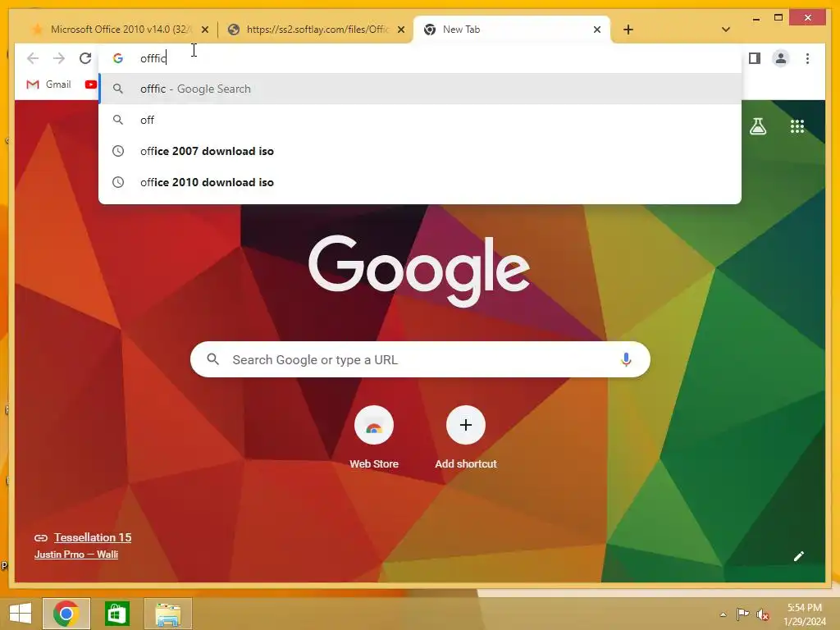The height and width of the screenshot is (630, 840).
Task: Toggle the side panel icon
Action: 755,58
